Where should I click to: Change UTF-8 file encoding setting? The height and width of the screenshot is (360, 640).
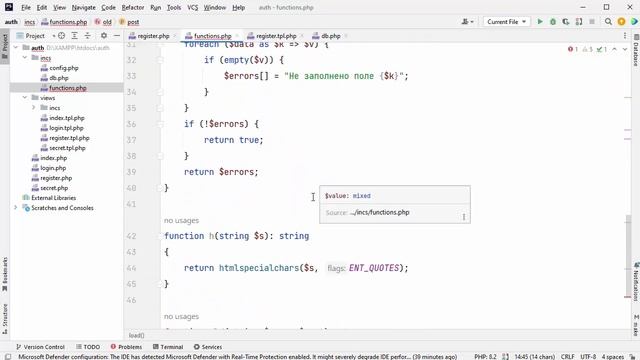coord(588,357)
